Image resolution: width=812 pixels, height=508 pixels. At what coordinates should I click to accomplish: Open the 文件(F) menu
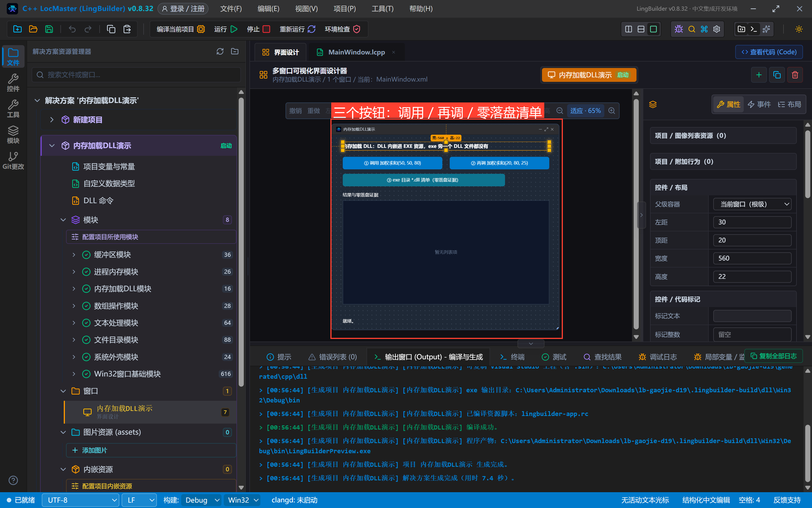[x=231, y=9]
